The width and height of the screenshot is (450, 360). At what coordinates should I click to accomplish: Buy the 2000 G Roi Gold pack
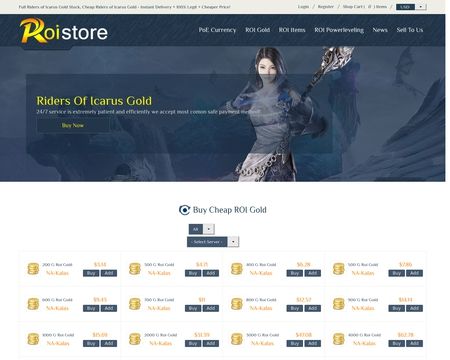(193, 344)
